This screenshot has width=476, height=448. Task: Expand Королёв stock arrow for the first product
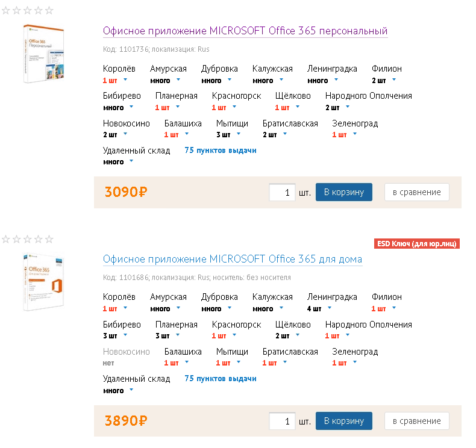click(125, 79)
